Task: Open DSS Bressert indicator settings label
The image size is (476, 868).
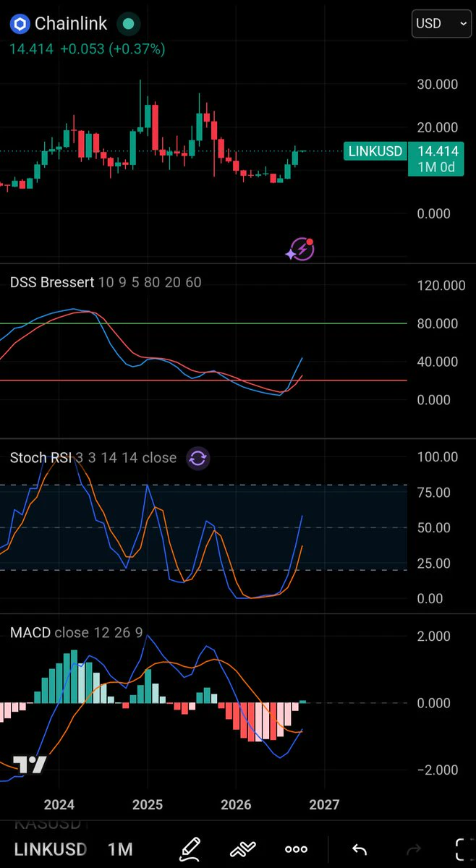Action: click(106, 282)
